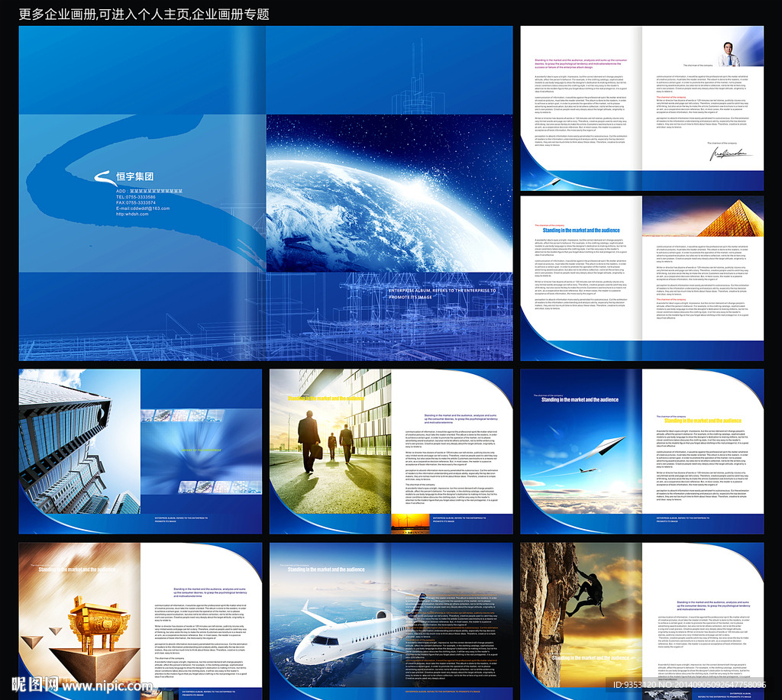The height and width of the screenshot is (700, 782).
Task: Select blue heading Standing in the market beside pyramid
Action: tap(581, 231)
